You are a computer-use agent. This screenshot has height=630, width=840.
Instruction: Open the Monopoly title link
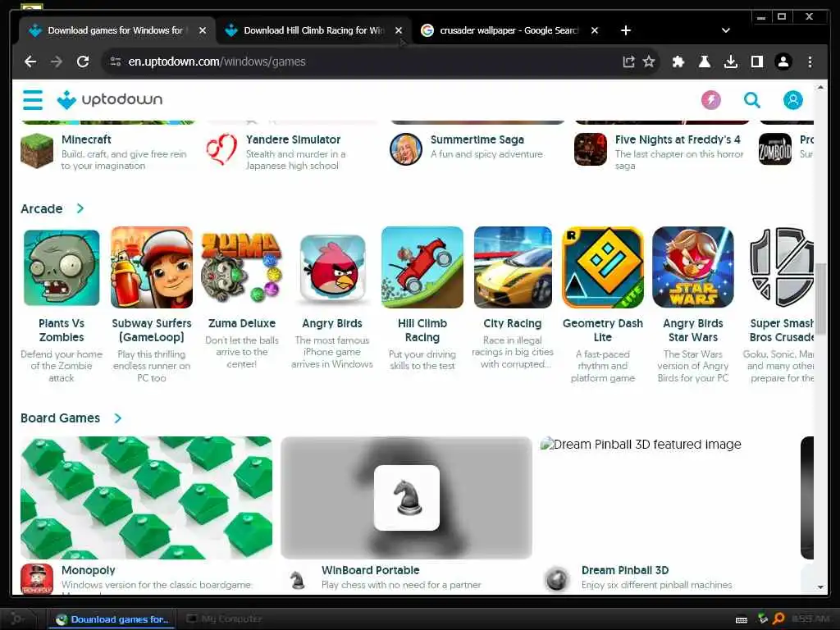(89, 570)
